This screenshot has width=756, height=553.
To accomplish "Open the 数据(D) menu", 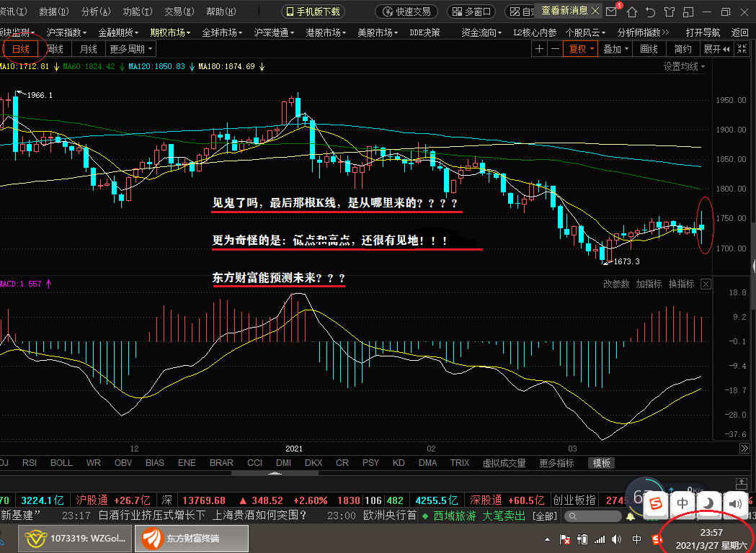I will click(54, 11).
